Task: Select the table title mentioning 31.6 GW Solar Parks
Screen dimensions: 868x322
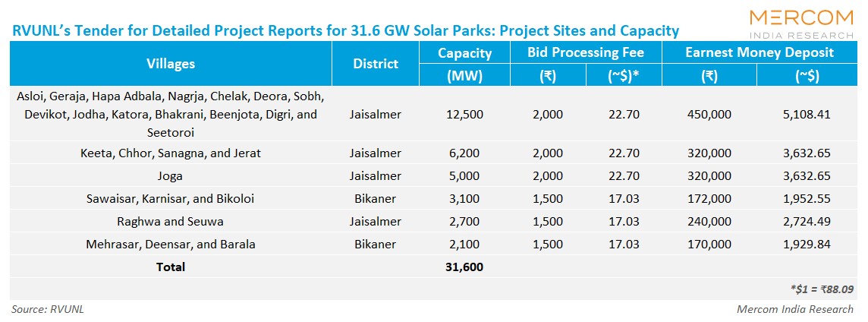Action: coord(344,30)
